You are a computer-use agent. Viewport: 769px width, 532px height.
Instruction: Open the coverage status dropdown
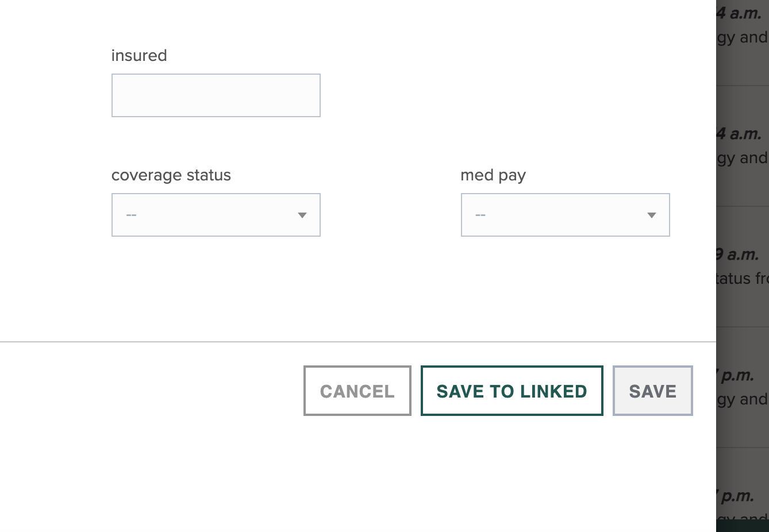[x=216, y=215]
